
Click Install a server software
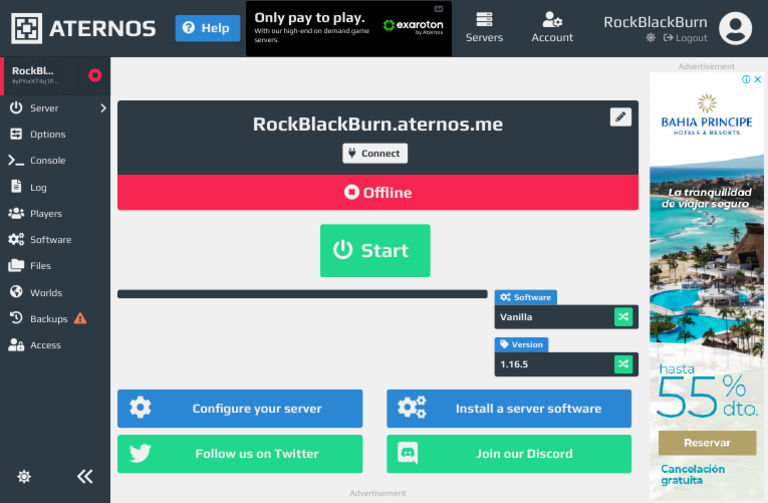click(x=509, y=408)
